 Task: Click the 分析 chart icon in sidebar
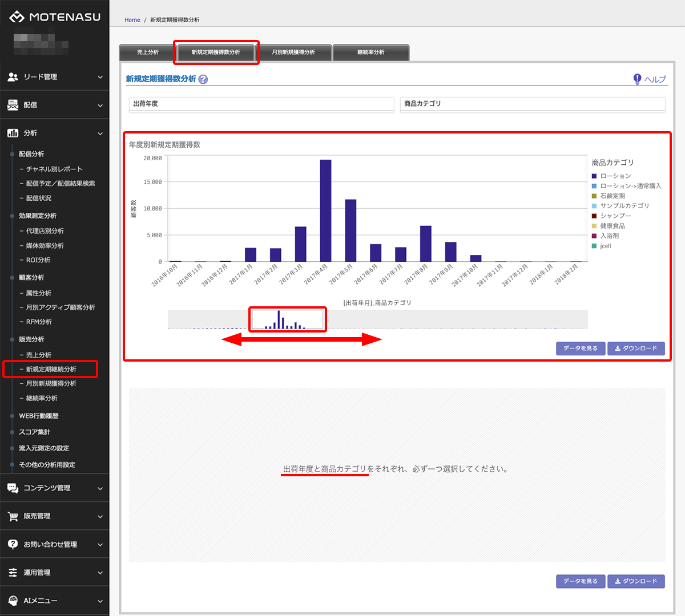pos(13,133)
